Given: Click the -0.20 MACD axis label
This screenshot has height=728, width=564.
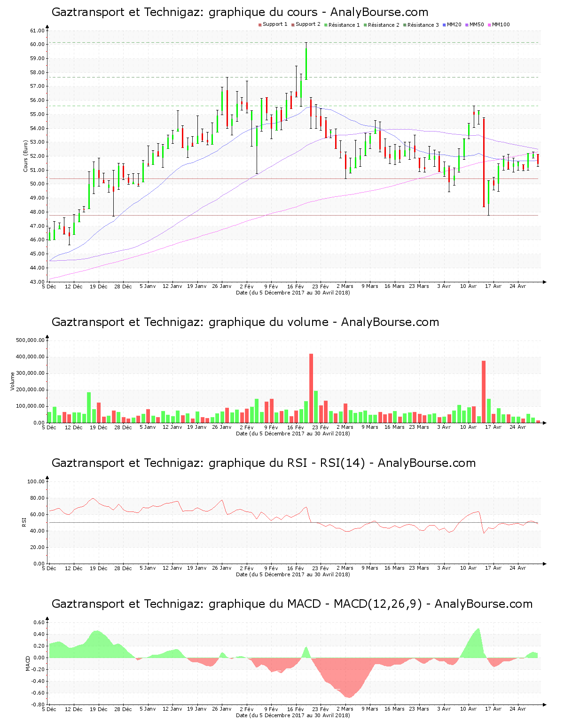Looking at the screenshot, I should coord(38,669).
